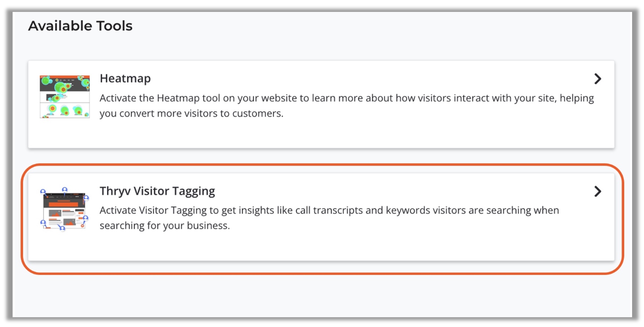Viewport: 644px width, 327px height.
Task: Select the Heatmap title text
Action: pyautogui.click(x=125, y=78)
